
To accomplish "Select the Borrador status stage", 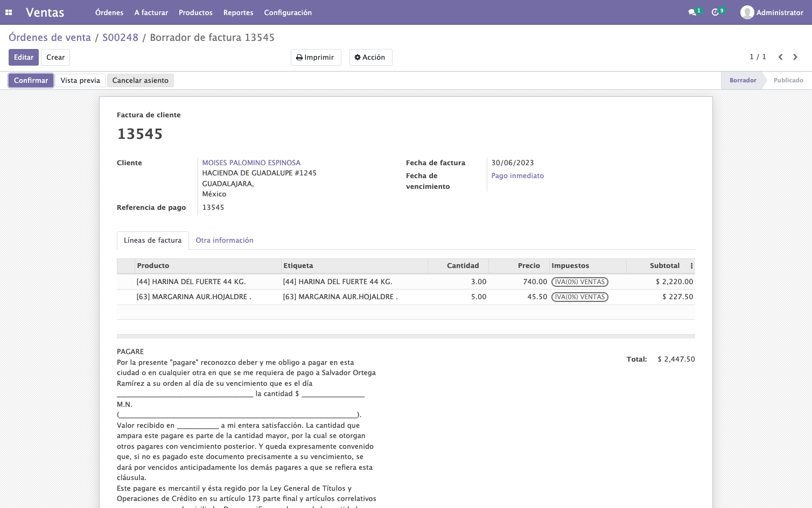I will click(743, 81).
